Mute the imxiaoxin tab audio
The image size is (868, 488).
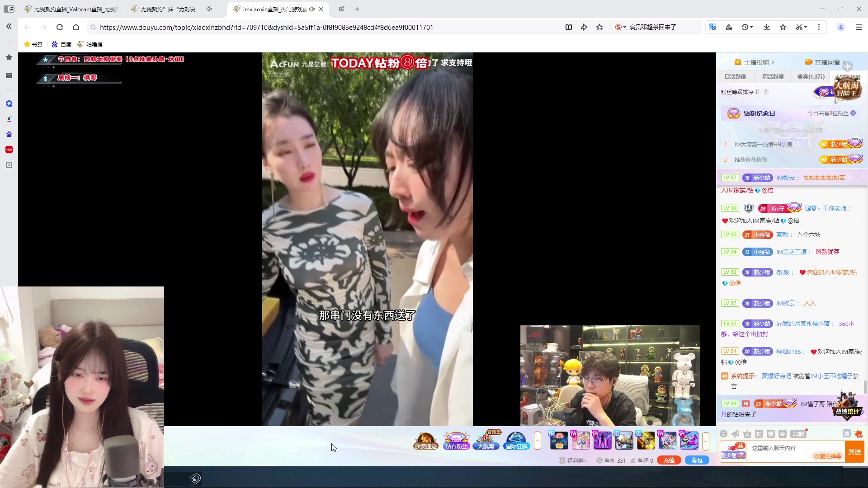coord(312,9)
